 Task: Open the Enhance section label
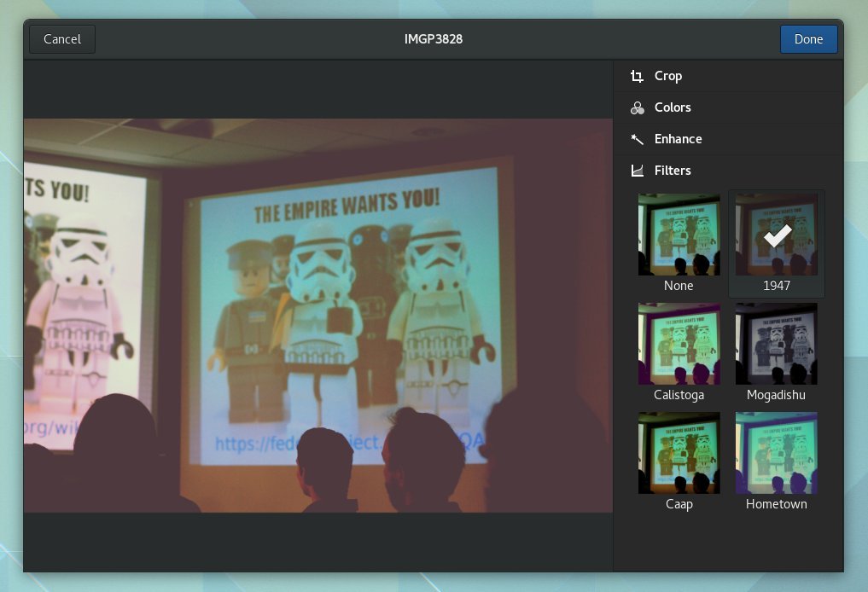coord(678,139)
